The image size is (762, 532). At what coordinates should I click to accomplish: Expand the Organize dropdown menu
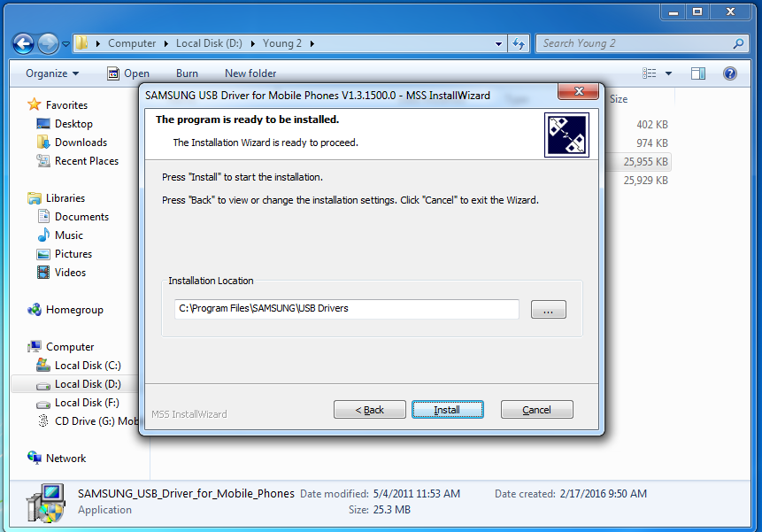[52, 73]
